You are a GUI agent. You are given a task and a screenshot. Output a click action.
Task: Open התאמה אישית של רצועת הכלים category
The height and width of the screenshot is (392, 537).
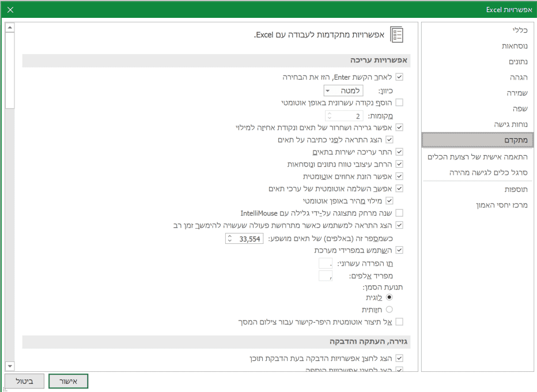click(478, 157)
